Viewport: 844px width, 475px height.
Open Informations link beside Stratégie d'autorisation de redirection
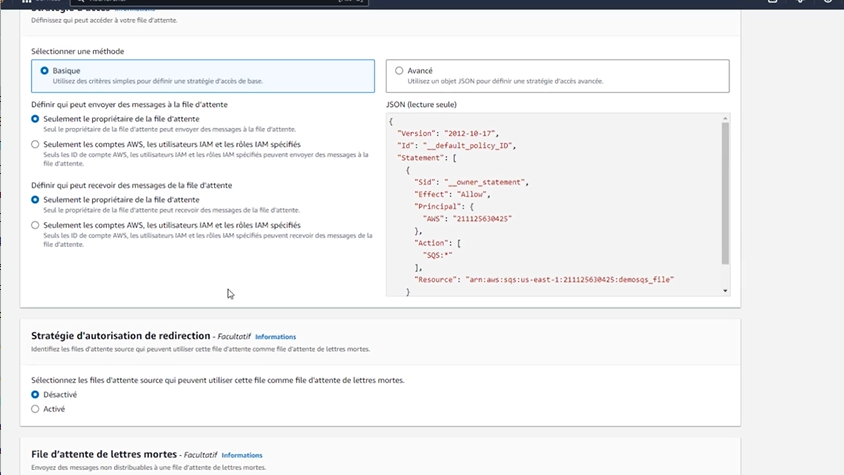(275, 337)
